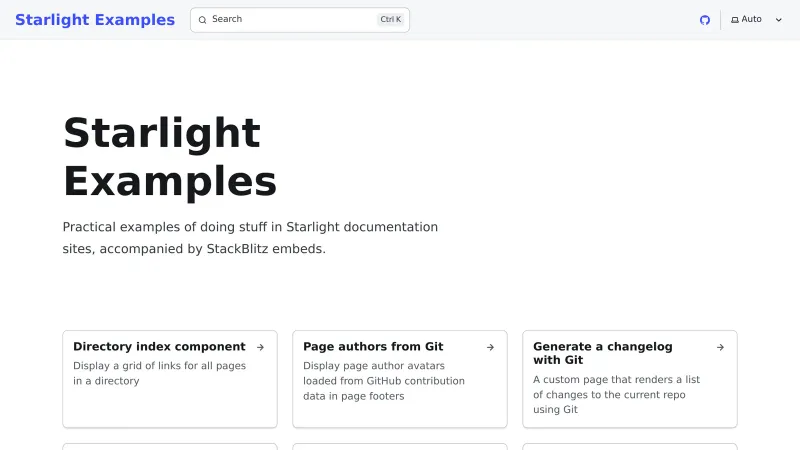Click the laptop theme icon
This screenshot has width=800, height=450.
pos(735,20)
